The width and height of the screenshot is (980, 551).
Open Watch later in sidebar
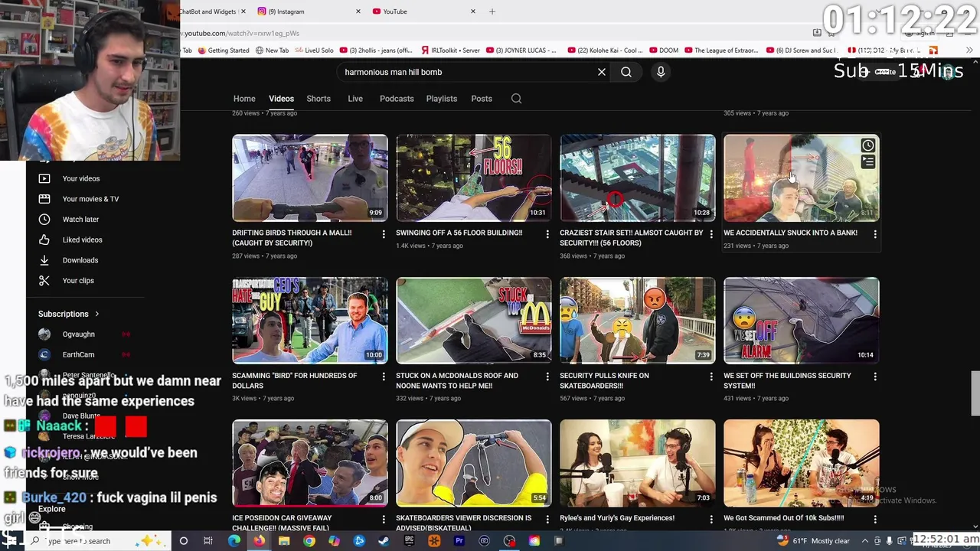click(x=80, y=220)
